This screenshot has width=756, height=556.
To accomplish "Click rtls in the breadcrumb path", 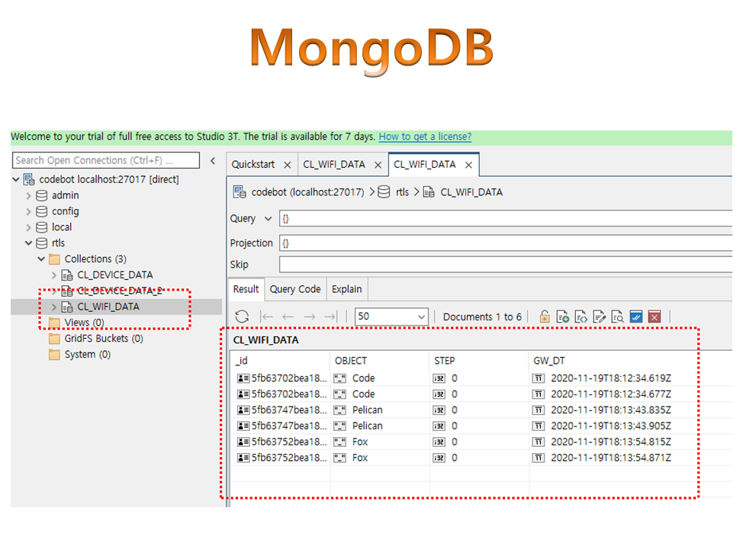I will 402,192.
